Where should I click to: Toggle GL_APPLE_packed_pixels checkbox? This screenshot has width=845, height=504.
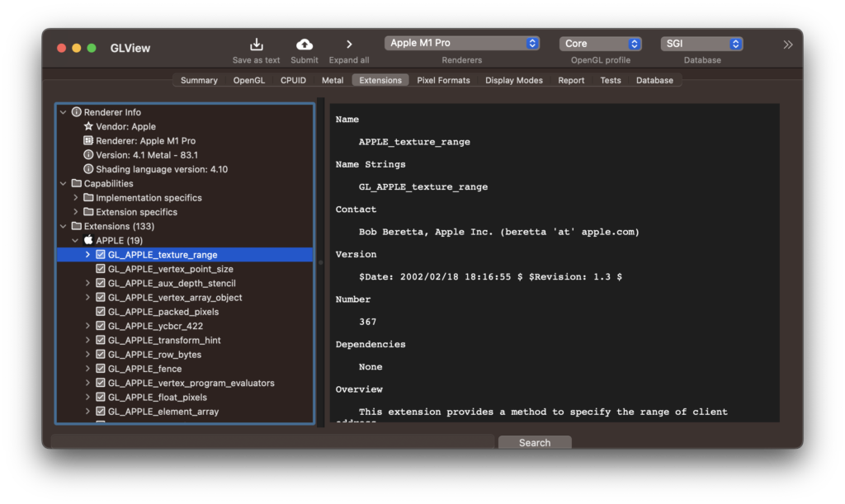click(100, 312)
